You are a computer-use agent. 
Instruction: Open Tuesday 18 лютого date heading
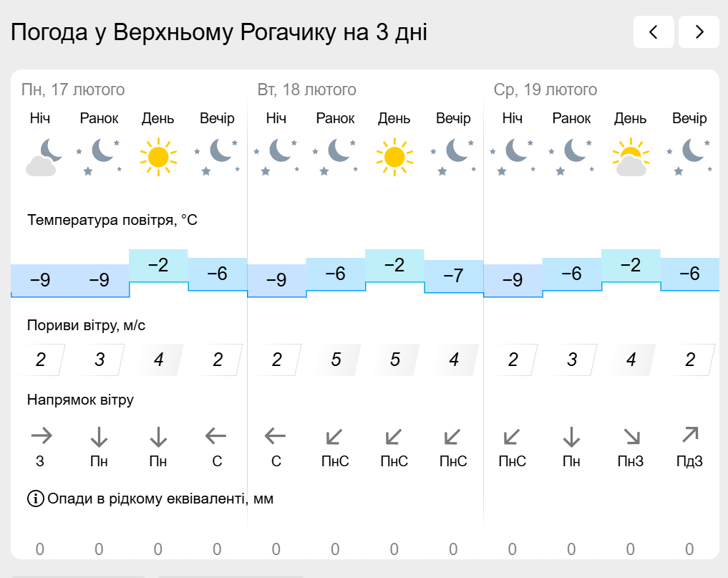pyautogui.click(x=307, y=90)
